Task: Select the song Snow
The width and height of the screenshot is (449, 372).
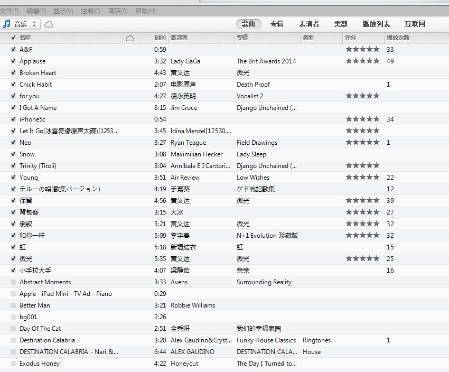Action: [x=27, y=154]
